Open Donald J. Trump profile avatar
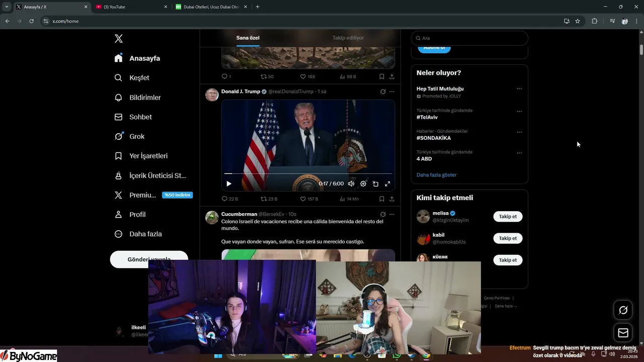The width and height of the screenshot is (644, 362). tap(212, 95)
